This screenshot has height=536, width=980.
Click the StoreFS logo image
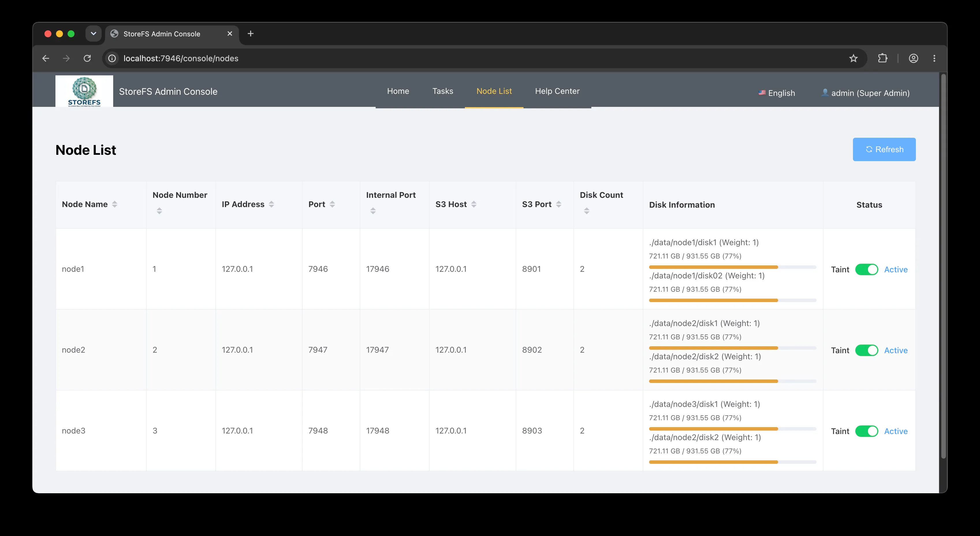[x=84, y=91]
